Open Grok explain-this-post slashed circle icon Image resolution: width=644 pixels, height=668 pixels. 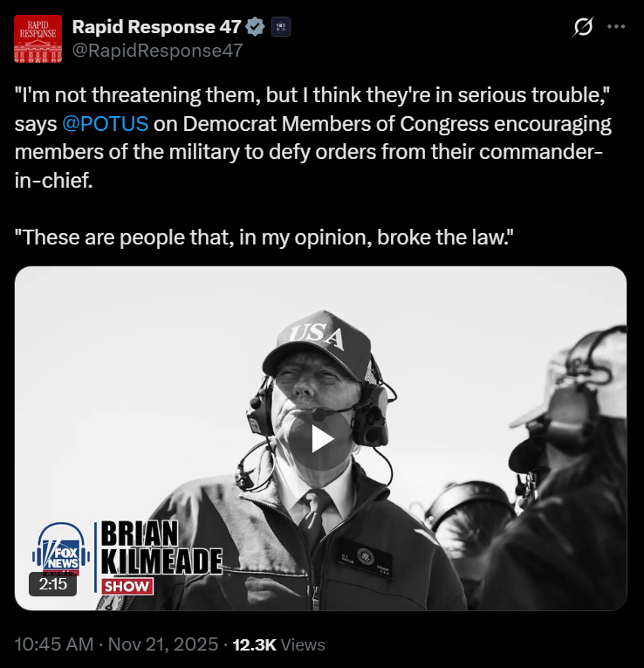tap(582, 27)
